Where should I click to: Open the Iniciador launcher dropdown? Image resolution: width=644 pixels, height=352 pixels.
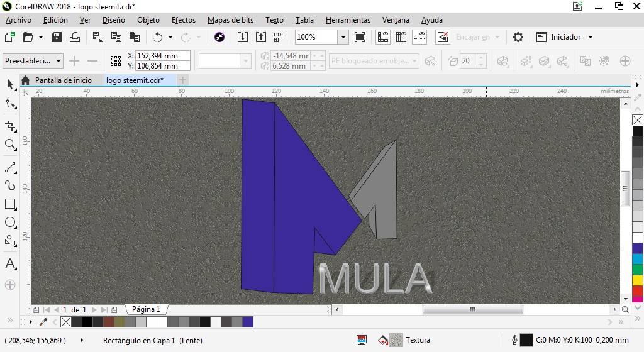tap(591, 37)
